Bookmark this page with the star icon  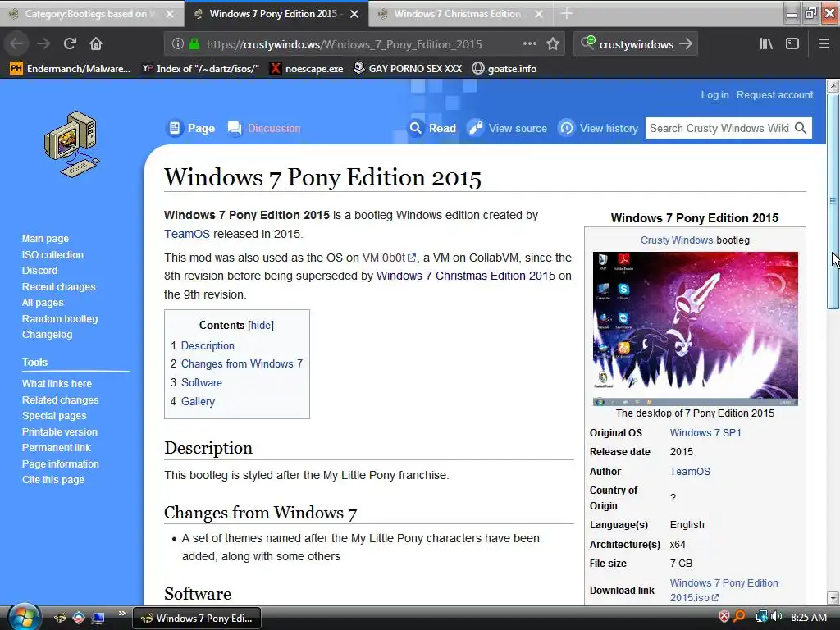click(x=553, y=44)
